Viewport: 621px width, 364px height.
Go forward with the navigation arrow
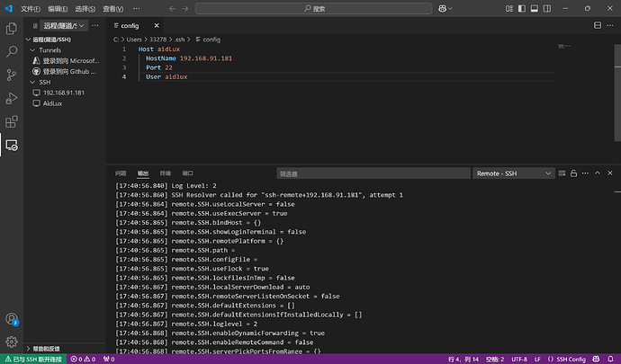(185, 9)
